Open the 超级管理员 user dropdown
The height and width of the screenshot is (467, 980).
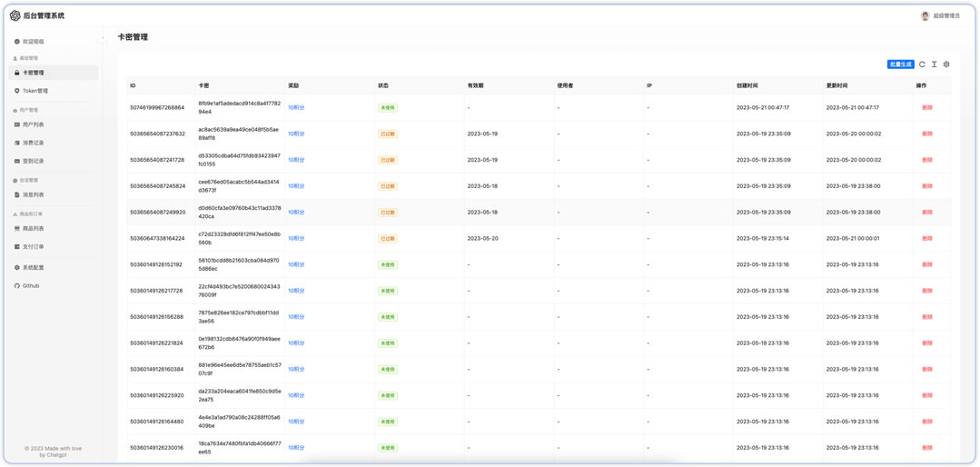point(941,15)
